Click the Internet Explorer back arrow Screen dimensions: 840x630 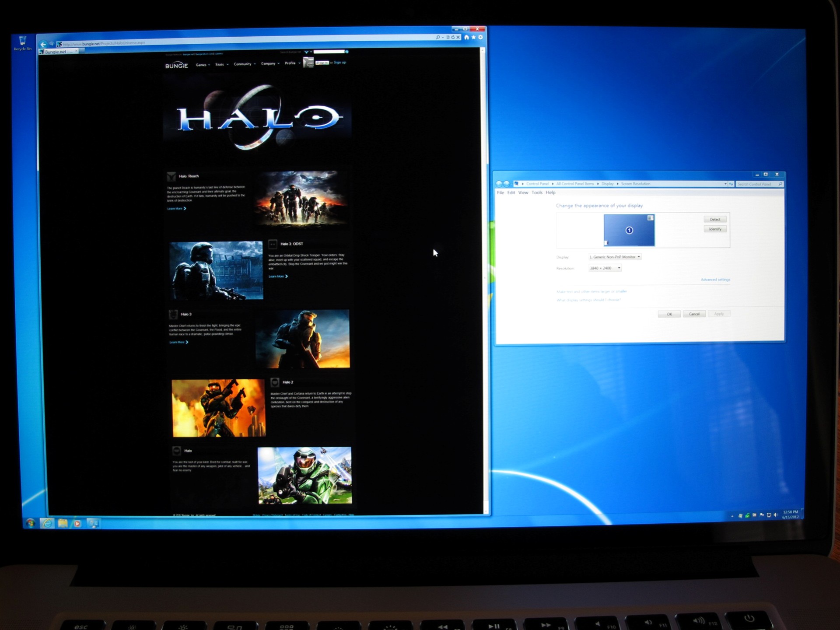point(43,44)
